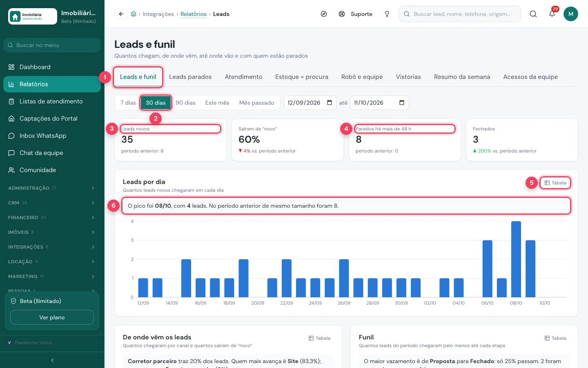This screenshot has height=368, width=588.
Task: Expand the IMÓVEIS menu section
Action: 52,232
